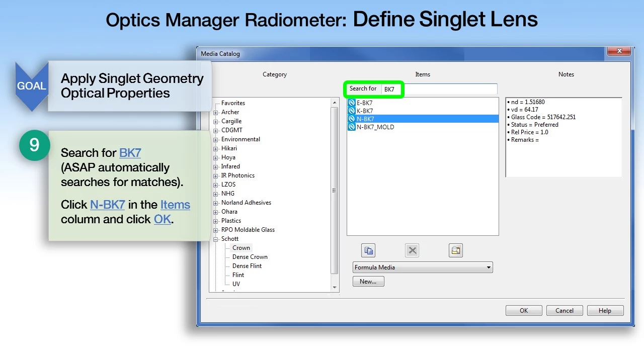Expand the Archer category
This screenshot has width=644, height=362.
[x=216, y=113]
